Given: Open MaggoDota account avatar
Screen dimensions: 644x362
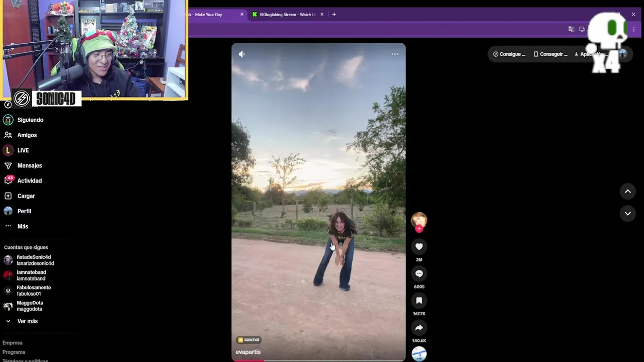Looking at the screenshot, I should click(x=8, y=306).
